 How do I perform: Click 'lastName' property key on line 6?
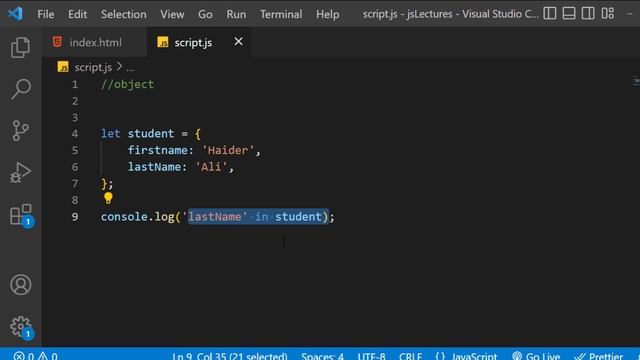tap(154, 167)
